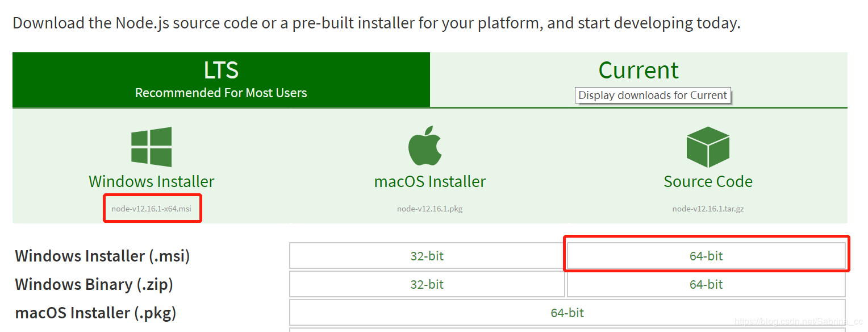Open the macOS Installer heading link
The width and height of the screenshot is (868, 332).
[429, 181]
